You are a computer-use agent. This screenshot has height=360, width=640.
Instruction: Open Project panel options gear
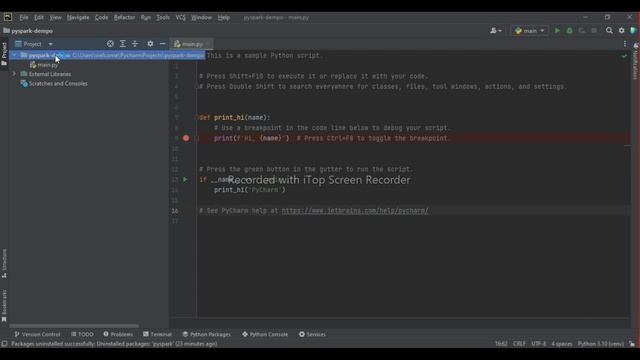[x=150, y=44]
